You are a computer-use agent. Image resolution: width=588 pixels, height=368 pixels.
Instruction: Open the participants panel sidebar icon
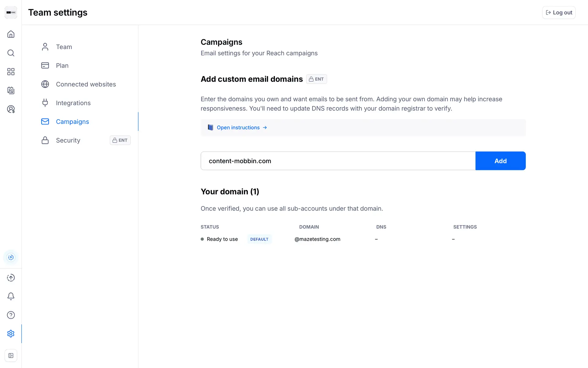11,90
